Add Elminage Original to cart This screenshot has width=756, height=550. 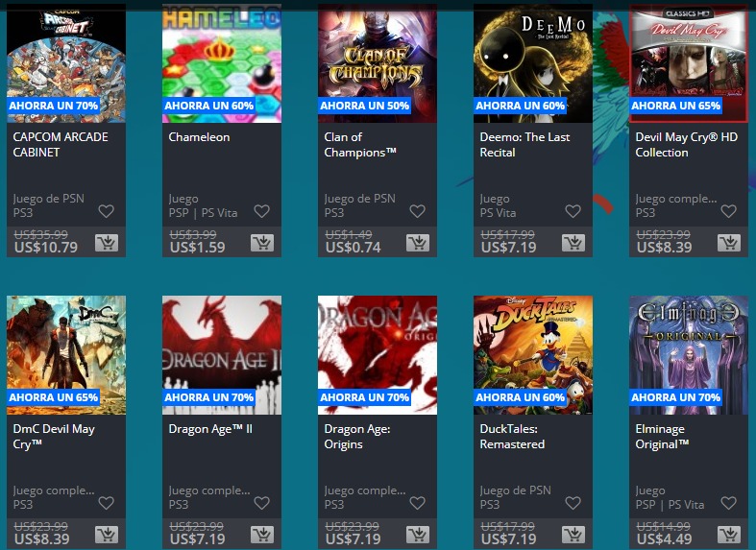tap(729, 535)
